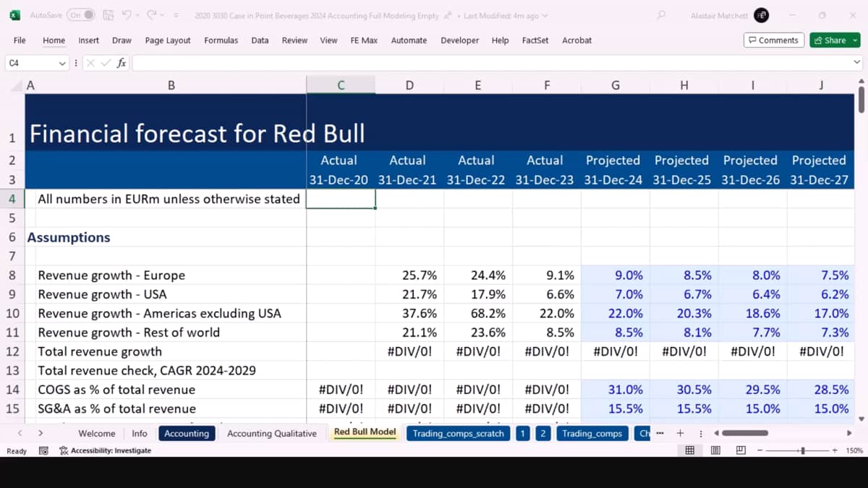The image size is (868, 488).
Task: Click the Insert Function fx icon
Action: point(122,64)
